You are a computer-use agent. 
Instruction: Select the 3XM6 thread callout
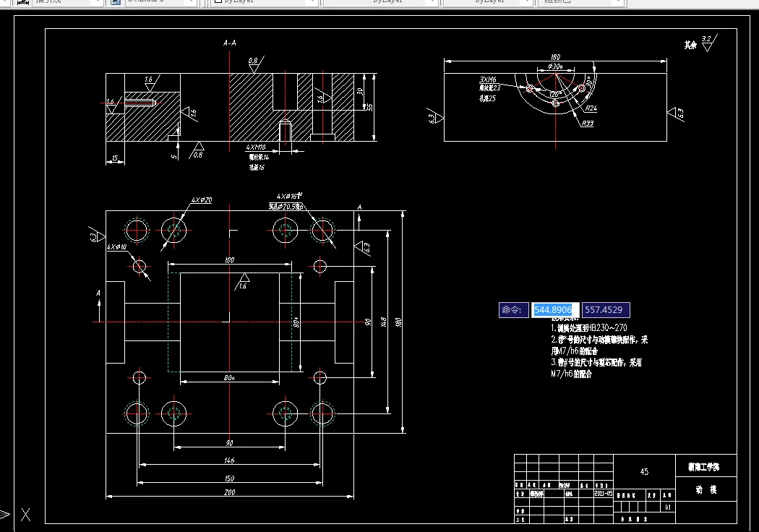[488, 80]
